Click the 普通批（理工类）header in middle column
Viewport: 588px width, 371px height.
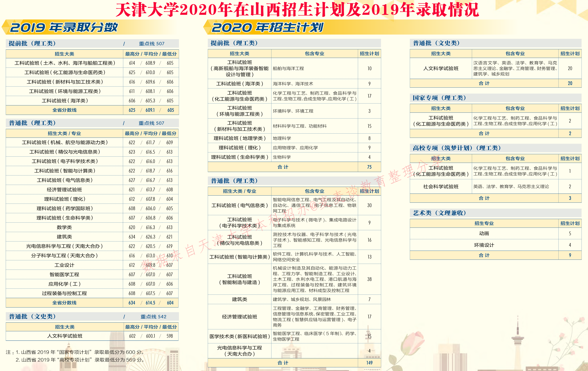pyautogui.click(x=234, y=181)
